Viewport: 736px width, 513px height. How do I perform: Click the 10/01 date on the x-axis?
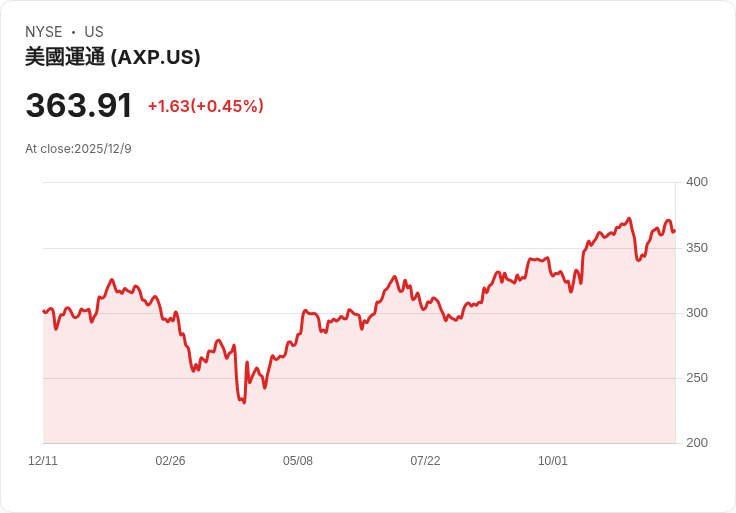553,461
